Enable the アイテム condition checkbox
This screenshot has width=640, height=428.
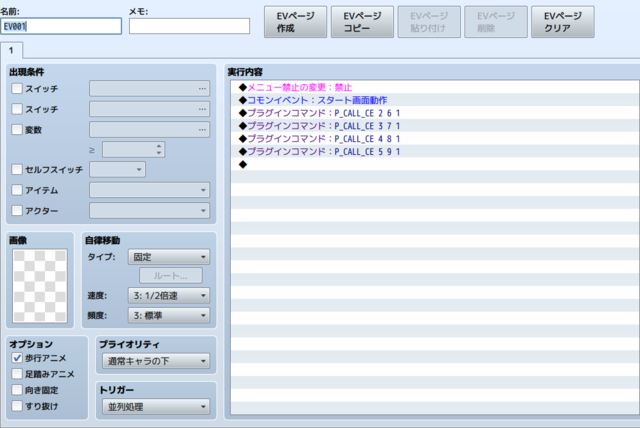(17, 190)
